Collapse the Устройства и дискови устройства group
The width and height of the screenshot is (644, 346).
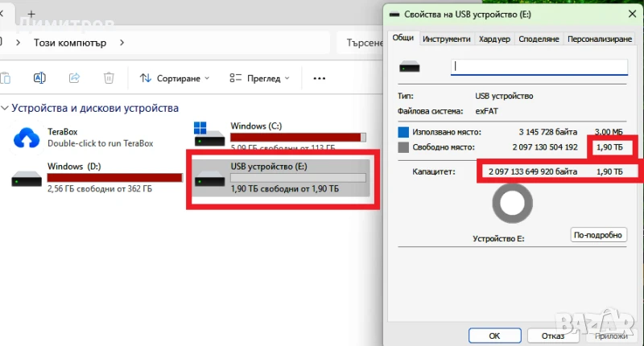click(6, 109)
